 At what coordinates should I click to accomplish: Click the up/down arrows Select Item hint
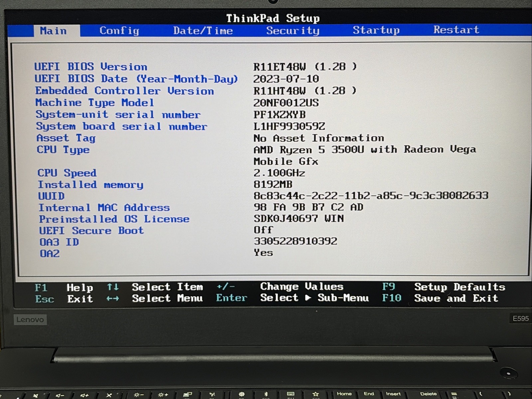155,287
